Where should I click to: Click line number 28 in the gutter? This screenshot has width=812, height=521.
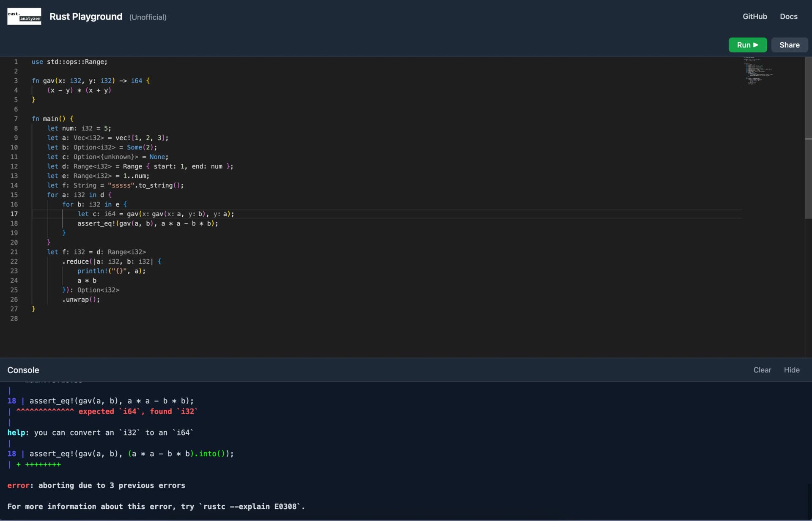pos(14,319)
